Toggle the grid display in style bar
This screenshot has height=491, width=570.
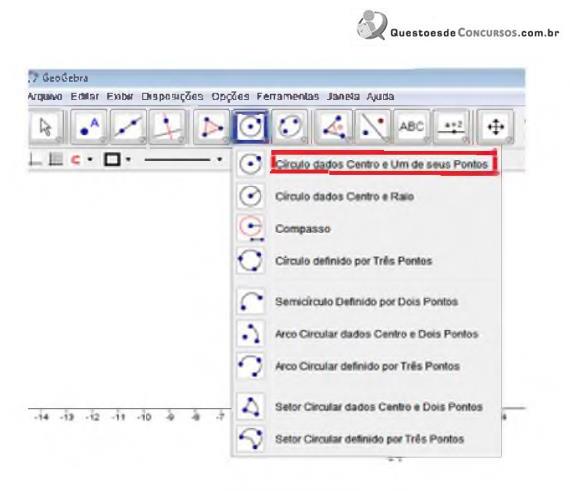56,159
